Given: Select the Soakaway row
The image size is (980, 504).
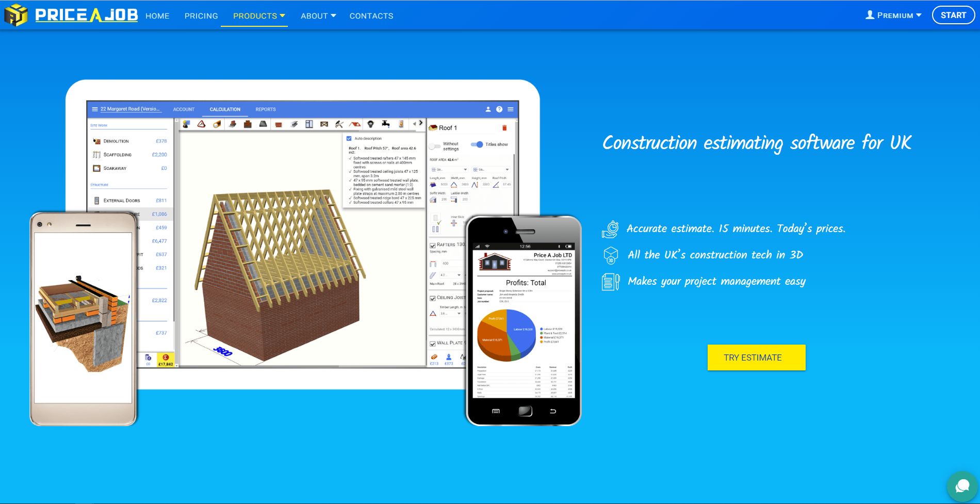Looking at the screenshot, I should click(129, 168).
